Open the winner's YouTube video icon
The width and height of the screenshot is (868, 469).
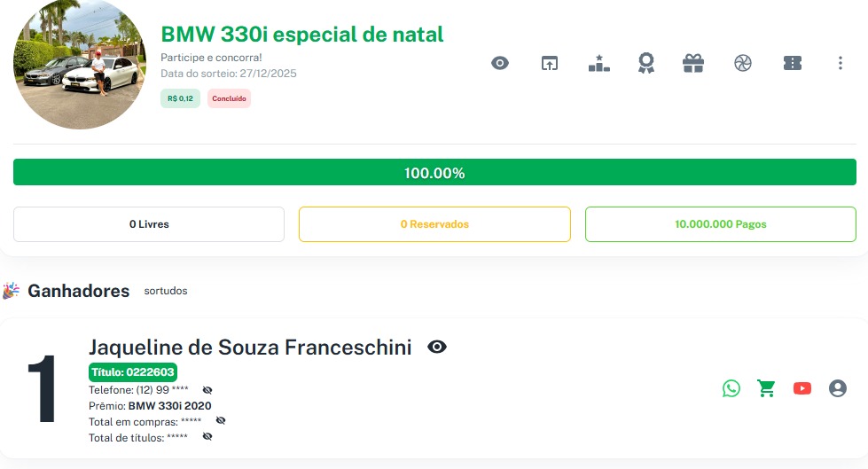802,388
